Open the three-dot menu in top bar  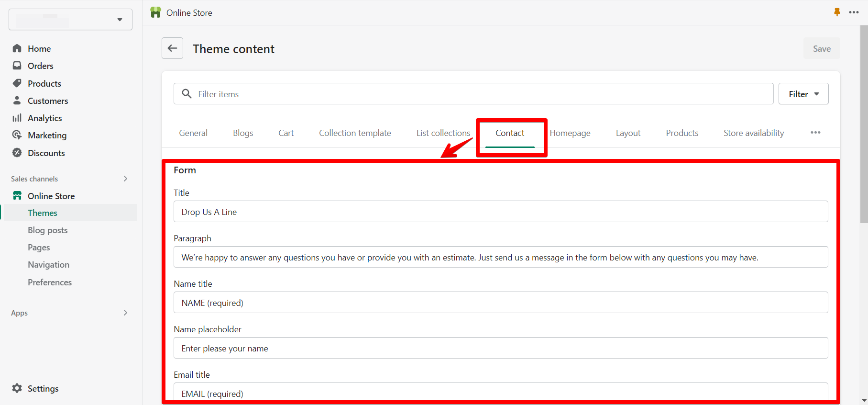[x=854, y=12]
